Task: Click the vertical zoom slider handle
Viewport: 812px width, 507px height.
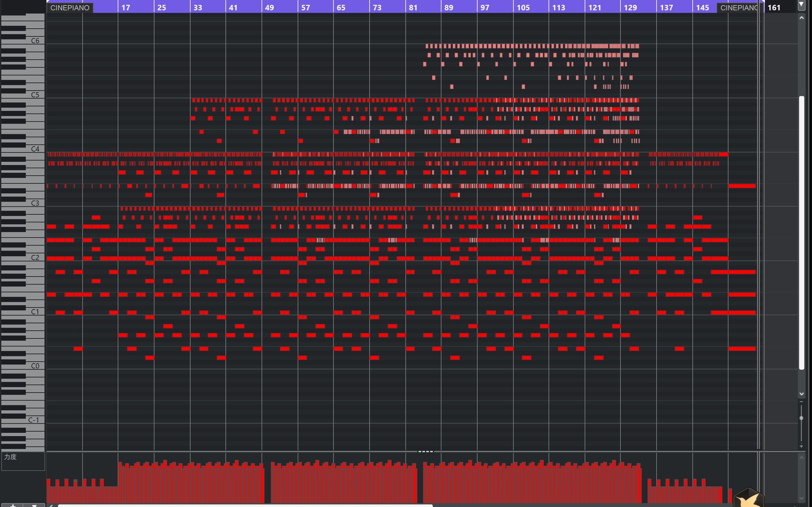Action: tap(801, 418)
